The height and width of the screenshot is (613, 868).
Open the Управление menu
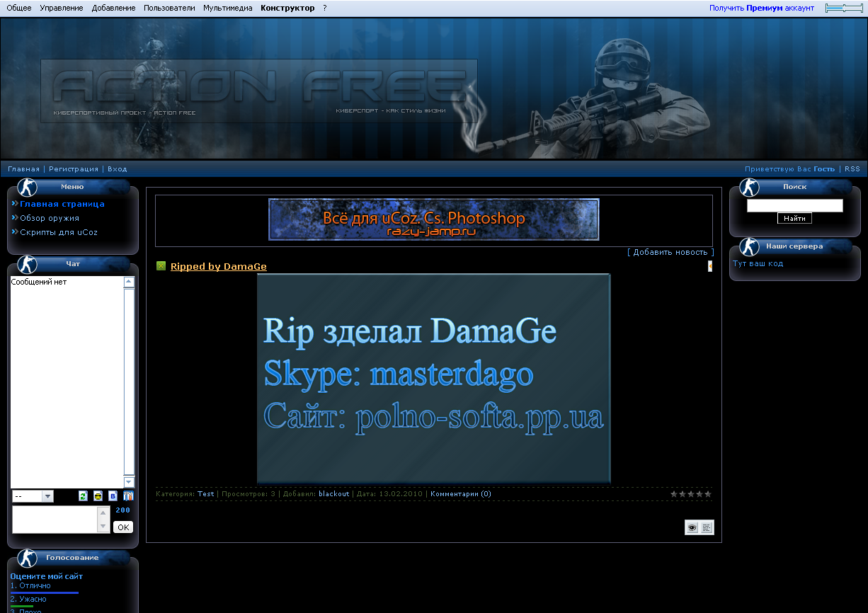(62, 8)
